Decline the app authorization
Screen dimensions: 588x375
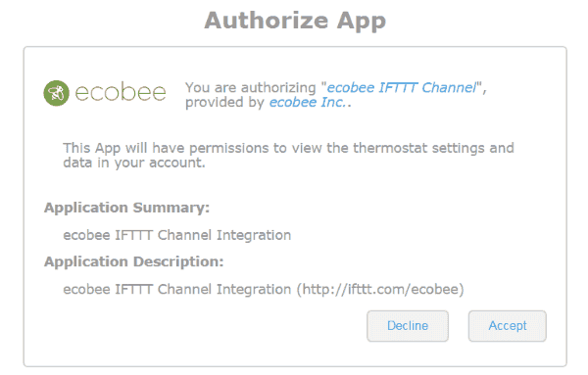tap(408, 326)
